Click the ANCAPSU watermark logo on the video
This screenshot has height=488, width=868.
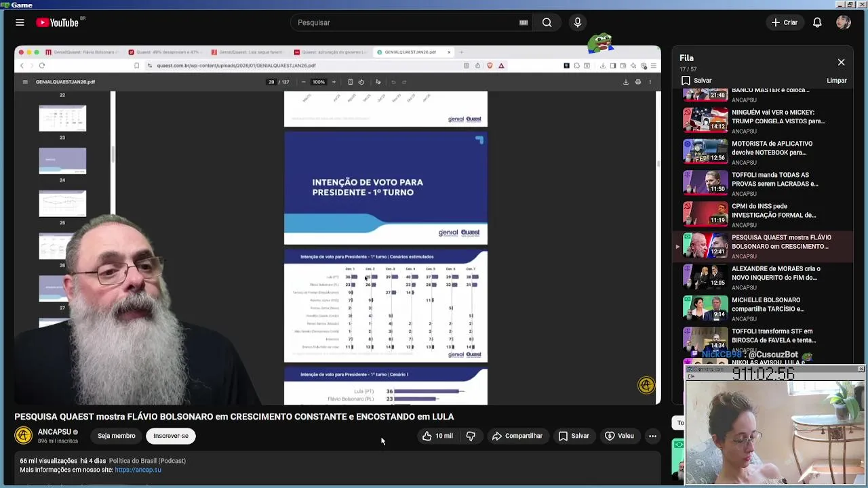pos(646,385)
